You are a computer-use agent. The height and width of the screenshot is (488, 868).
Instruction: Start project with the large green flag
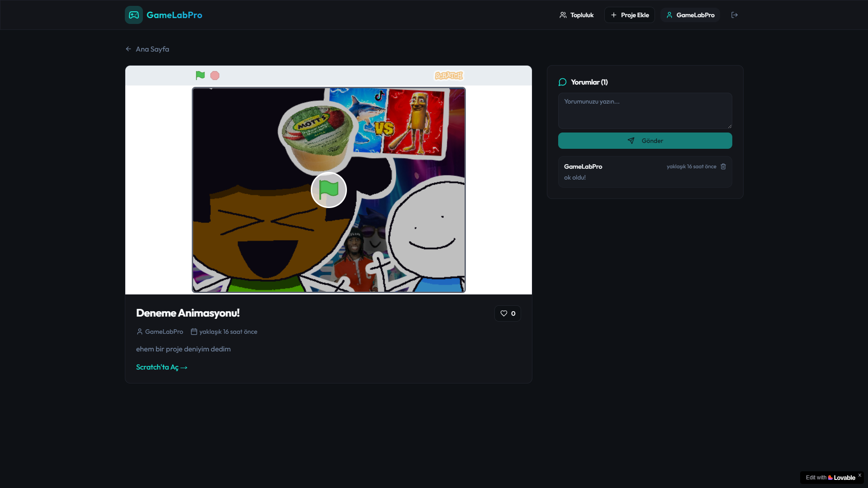click(329, 190)
